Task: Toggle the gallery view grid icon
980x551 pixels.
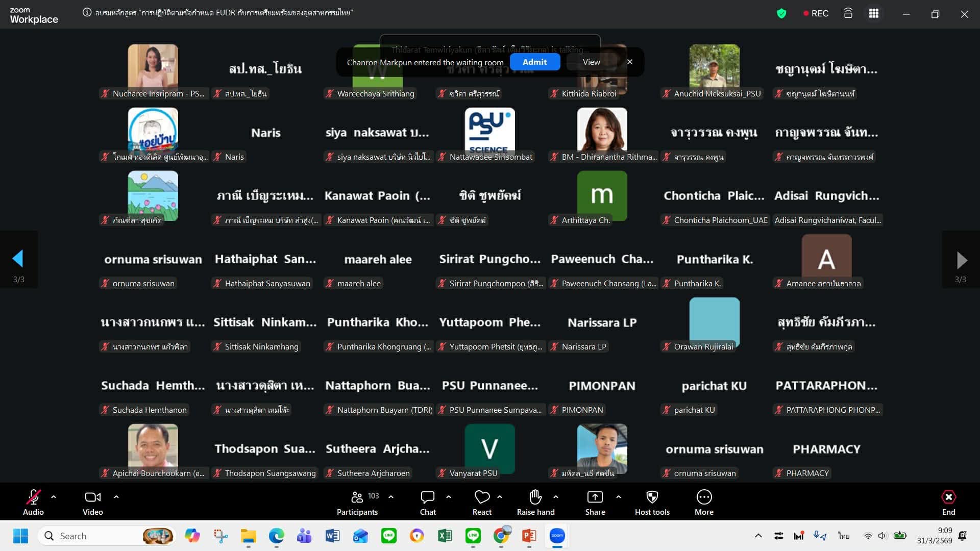Action: pyautogui.click(x=873, y=14)
